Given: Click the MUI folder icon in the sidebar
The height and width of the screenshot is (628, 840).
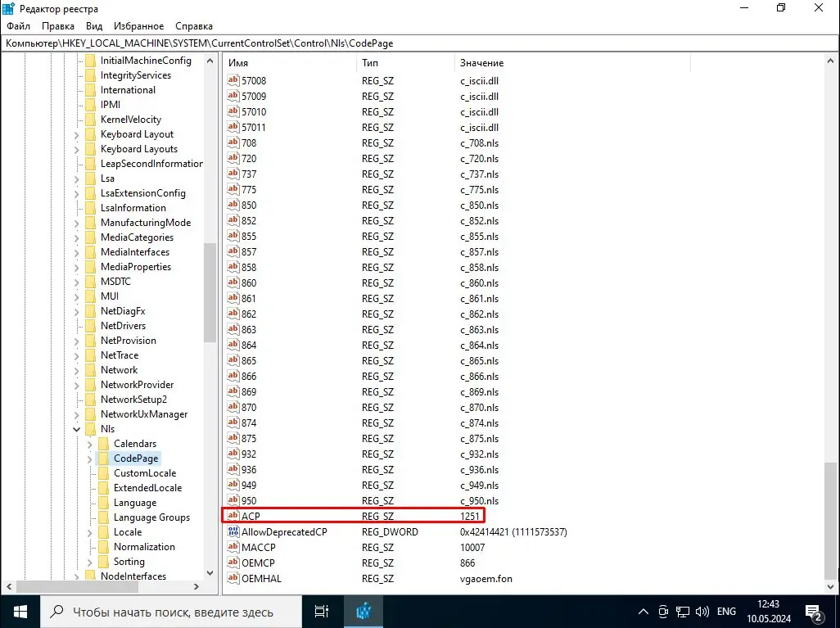Looking at the screenshot, I should click(89, 296).
